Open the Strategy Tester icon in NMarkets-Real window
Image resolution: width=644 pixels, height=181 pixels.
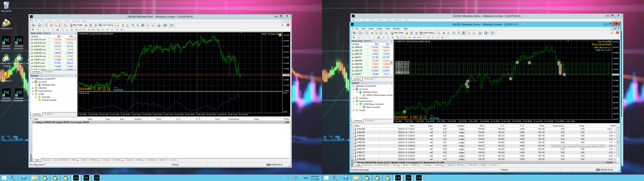65,25
